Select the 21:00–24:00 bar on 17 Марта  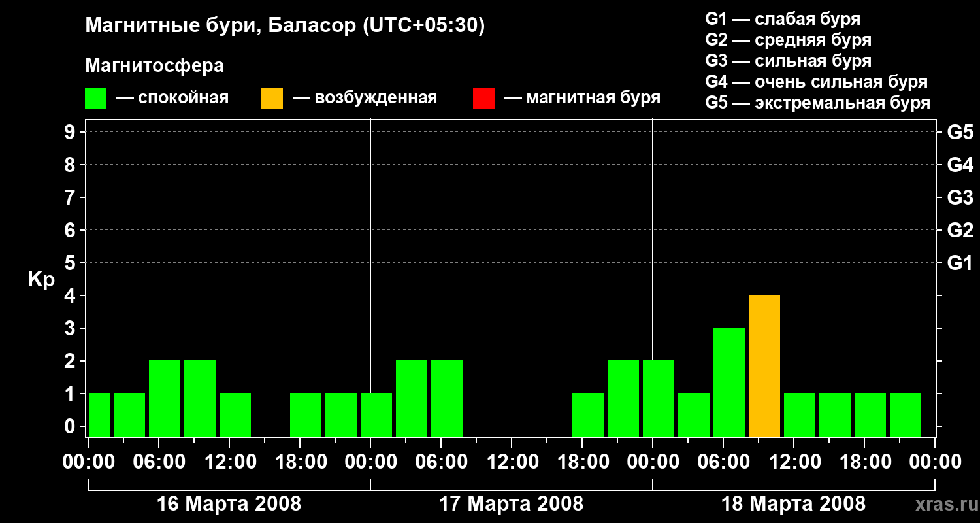pos(623,399)
